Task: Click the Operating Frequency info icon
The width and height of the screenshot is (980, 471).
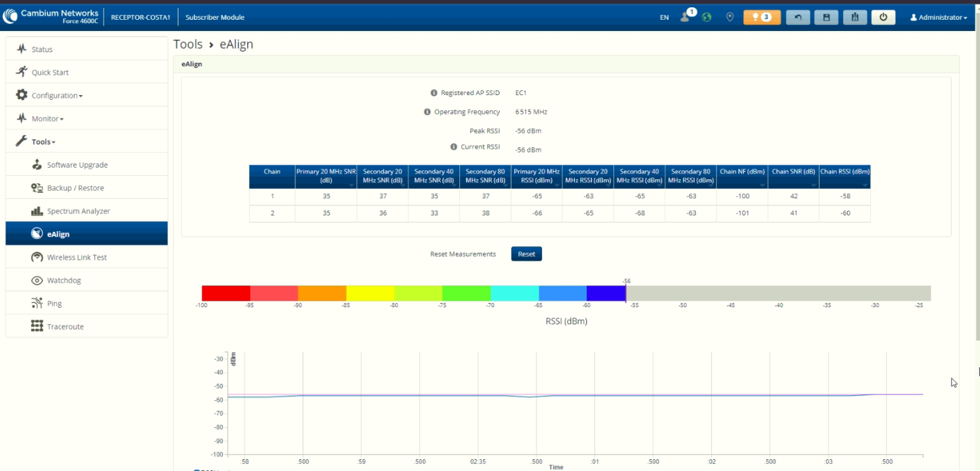Action: [x=428, y=112]
